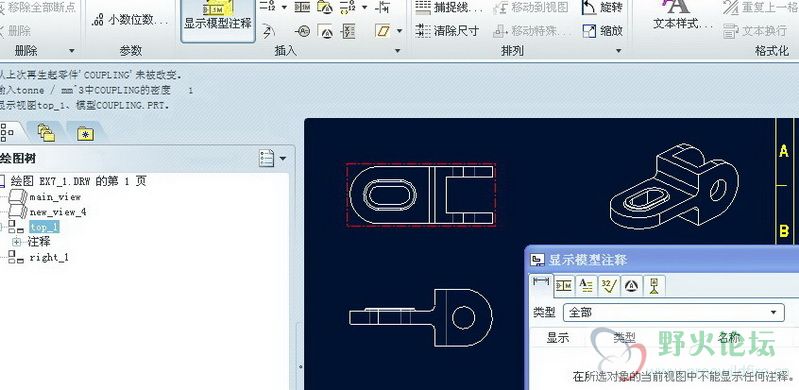Open drawing tree settings dropdown

[x=273, y=158]
